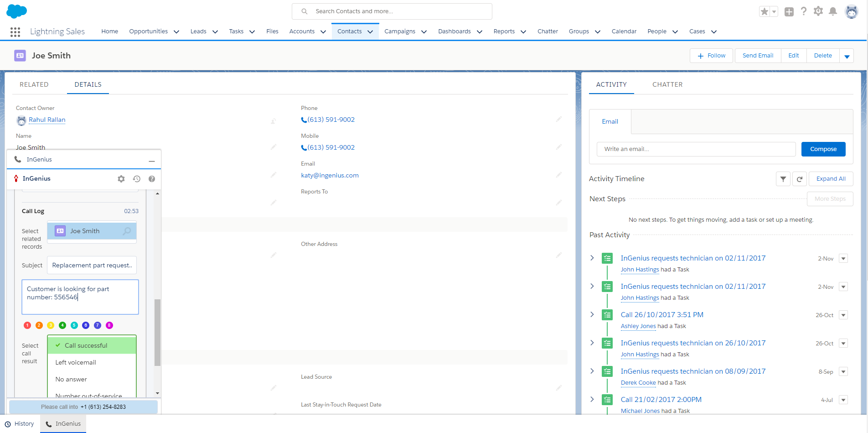This screenshot has height=433, width=868.
Task: Follow the Joe Smith contact
Action: click(x=711, y=56)
